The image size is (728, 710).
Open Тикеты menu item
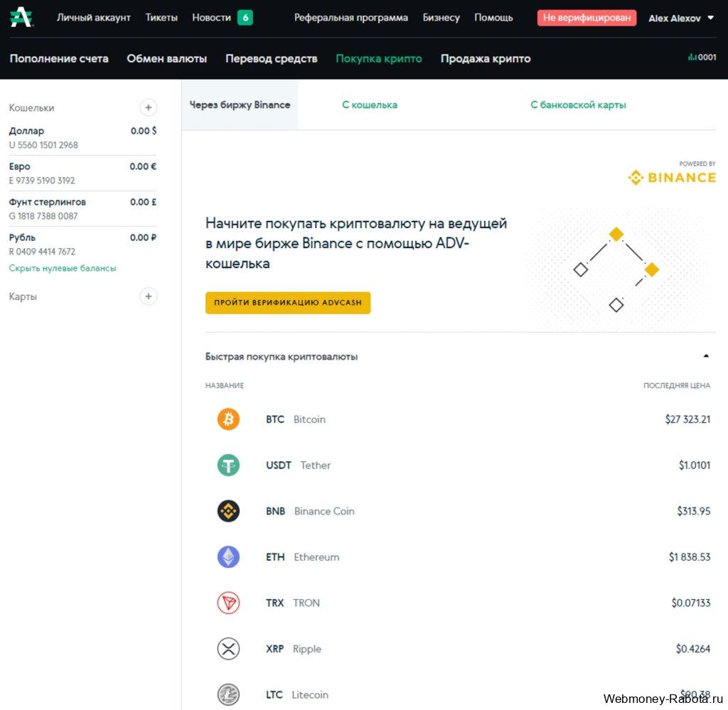[x=161, y=18]
